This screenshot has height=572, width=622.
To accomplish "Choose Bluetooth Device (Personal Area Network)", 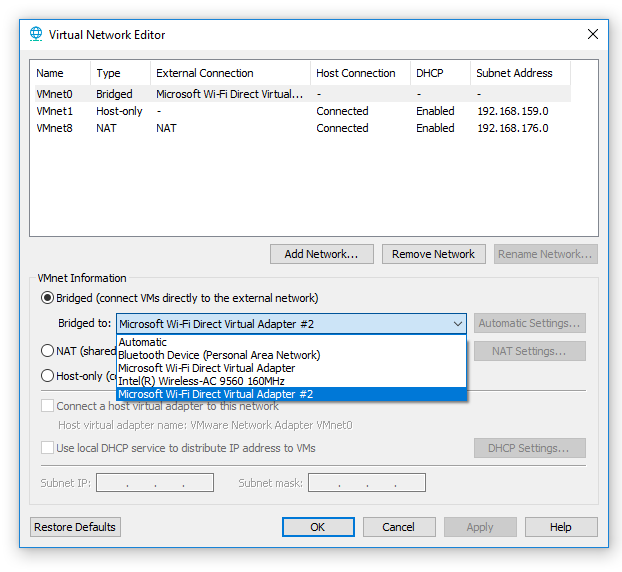I will tap(292, 355).
